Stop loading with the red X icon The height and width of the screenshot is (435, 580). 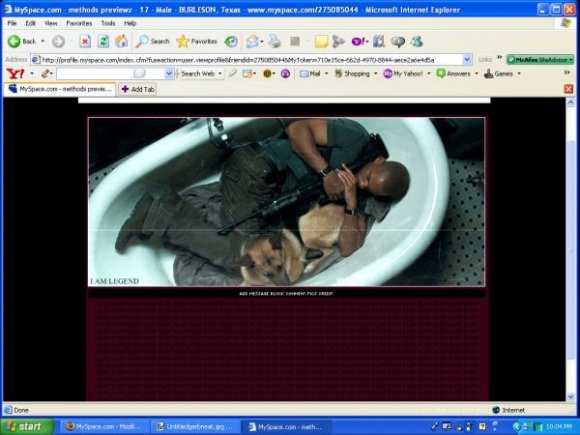85,41
